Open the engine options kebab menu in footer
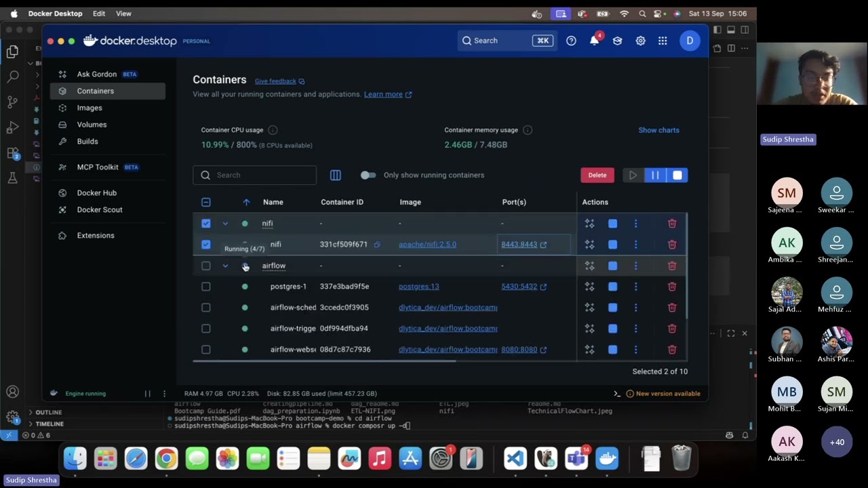The height and width of the screenshot is (488, 868). point(164,394)
